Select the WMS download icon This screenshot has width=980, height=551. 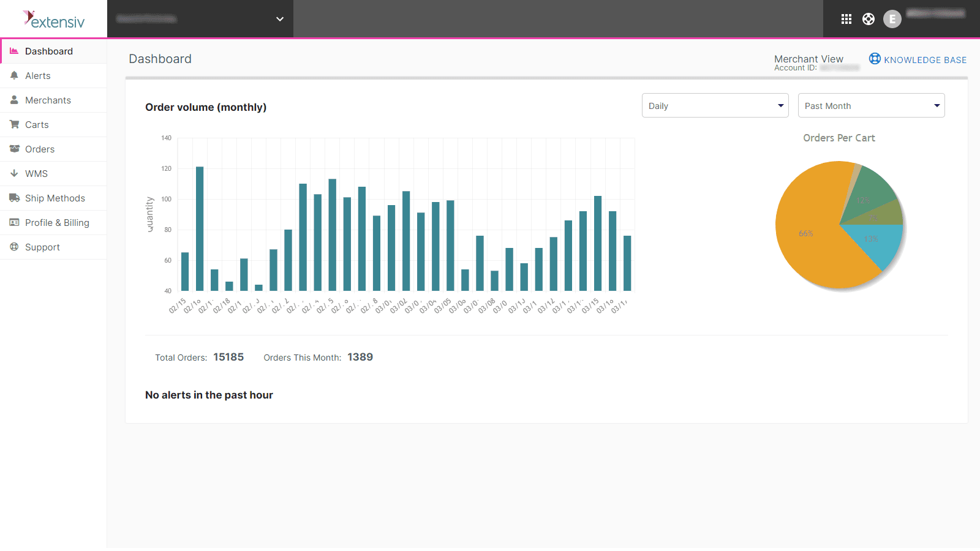pos(14,173)
